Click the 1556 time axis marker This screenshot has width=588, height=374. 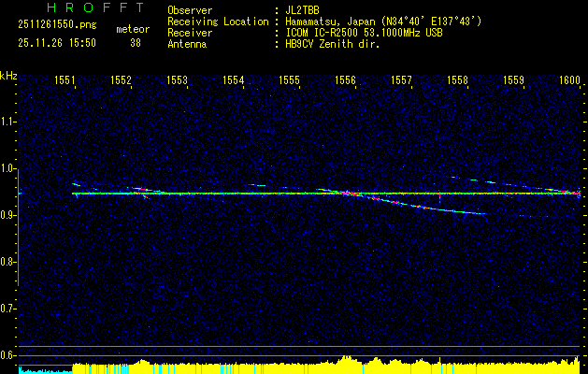point(345,81)
